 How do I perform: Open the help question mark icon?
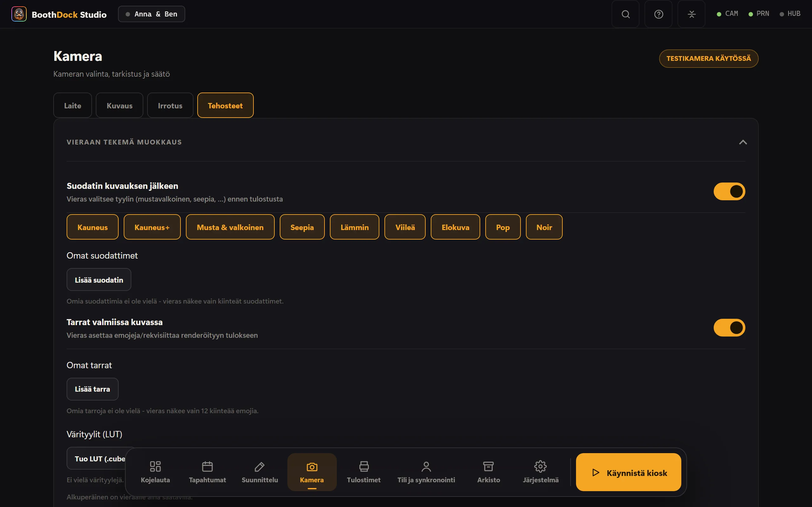658,14
